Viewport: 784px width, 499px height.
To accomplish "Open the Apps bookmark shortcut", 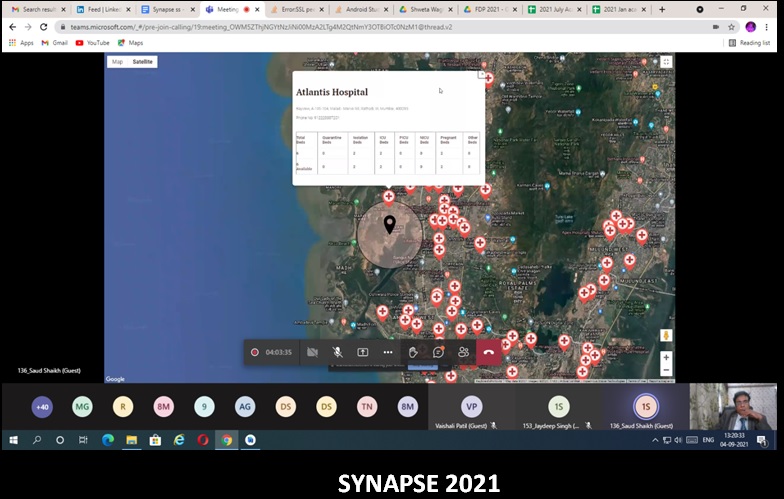I will point(21,43).
